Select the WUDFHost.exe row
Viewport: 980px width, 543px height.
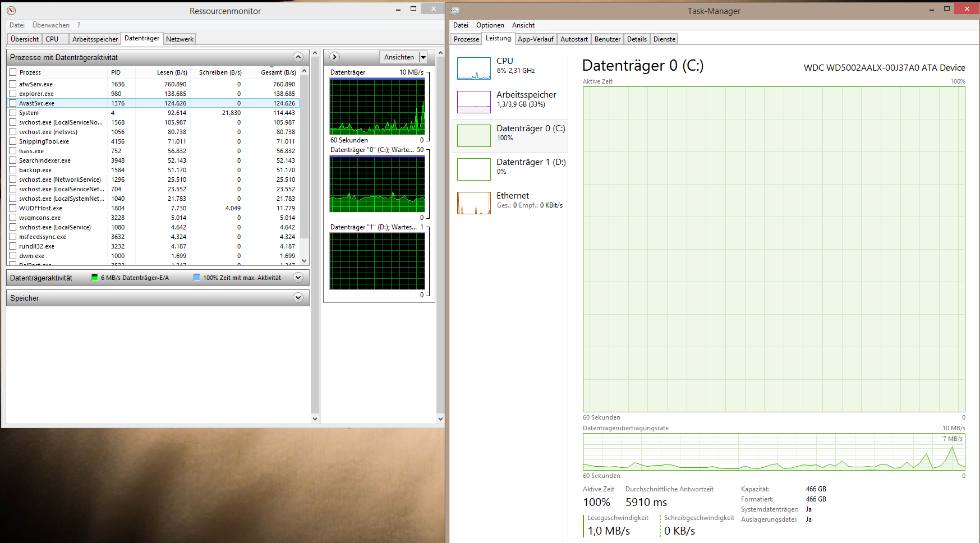(153, 208)
